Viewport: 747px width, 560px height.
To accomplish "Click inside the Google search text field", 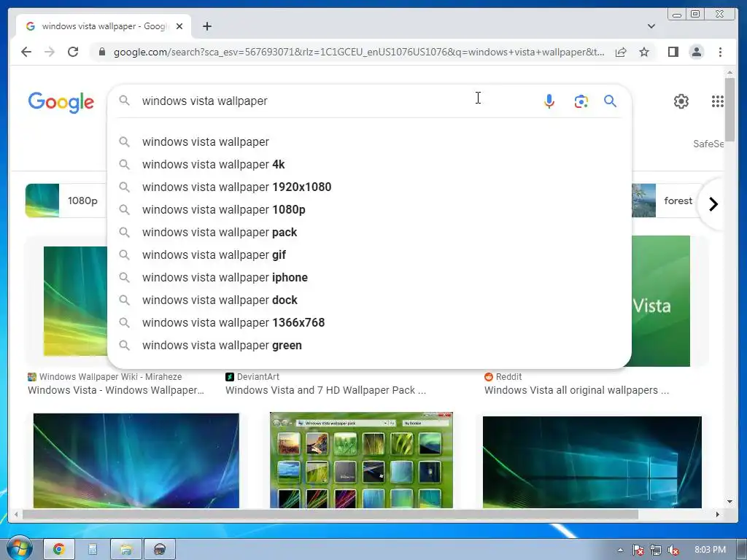I will point(333,101).
